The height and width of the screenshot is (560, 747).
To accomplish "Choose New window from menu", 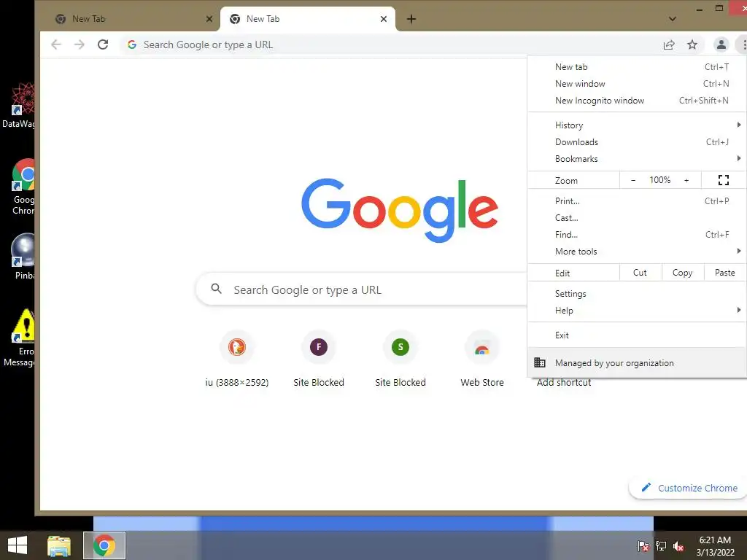I will 637,84.
